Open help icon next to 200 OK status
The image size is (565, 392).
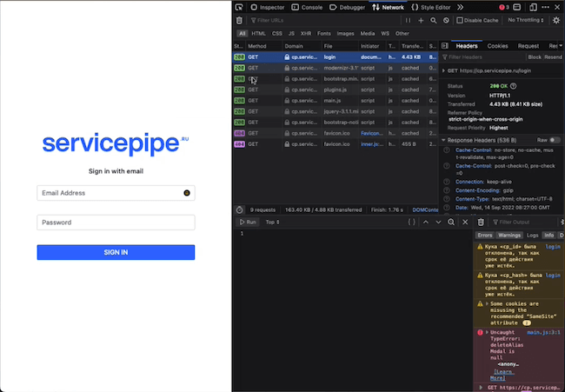pyautogui.click(x=513, y=86)
